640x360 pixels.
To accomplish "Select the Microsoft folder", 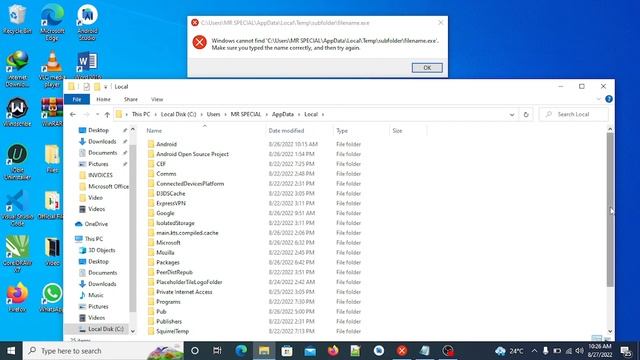I will click(168, 243).
